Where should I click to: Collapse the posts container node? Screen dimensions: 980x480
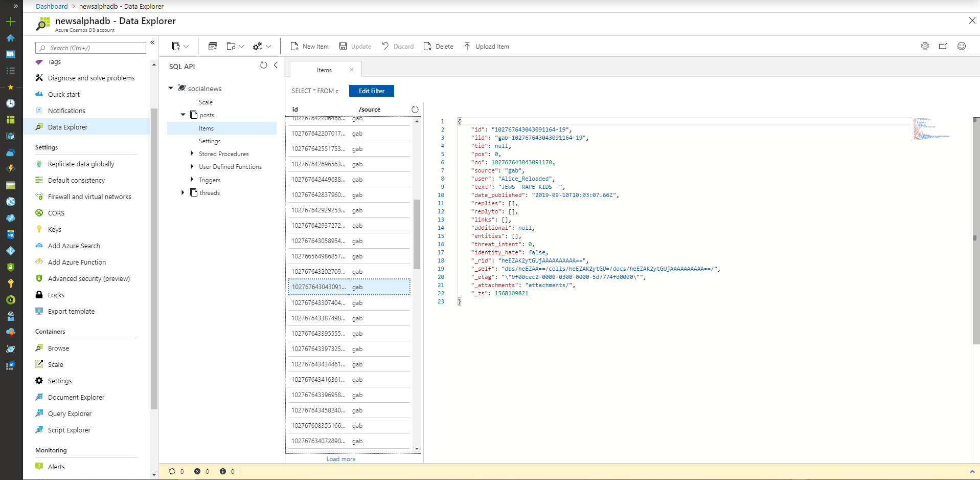183,115
